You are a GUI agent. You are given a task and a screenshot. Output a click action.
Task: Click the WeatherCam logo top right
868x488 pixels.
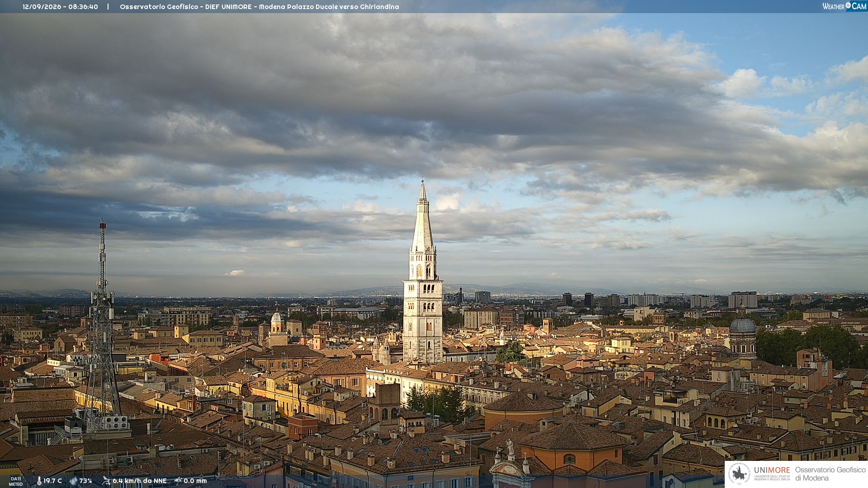(x=844, y=6)
